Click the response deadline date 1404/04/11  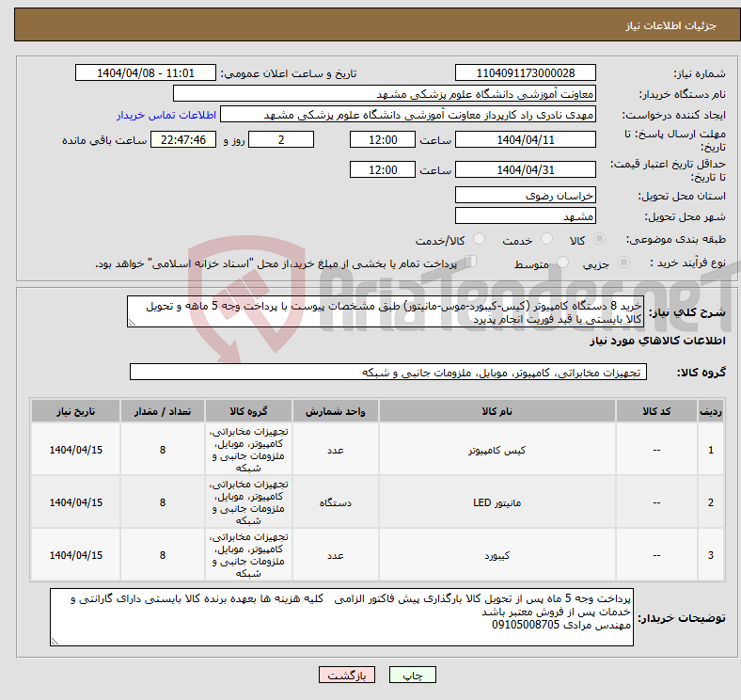(x=525, y=139)
